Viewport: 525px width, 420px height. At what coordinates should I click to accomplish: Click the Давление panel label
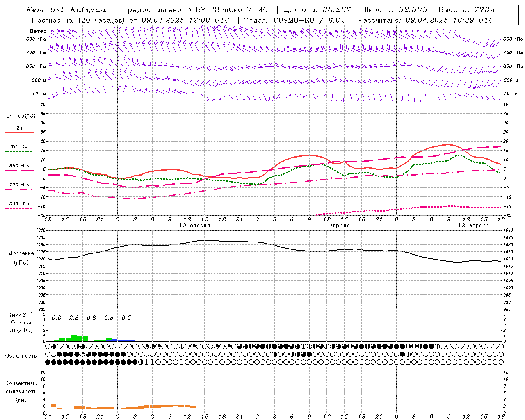tap(21, 253)
